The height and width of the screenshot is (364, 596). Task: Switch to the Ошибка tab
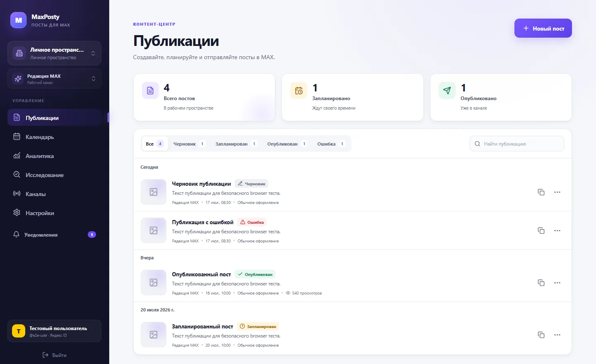click(331, 144)
